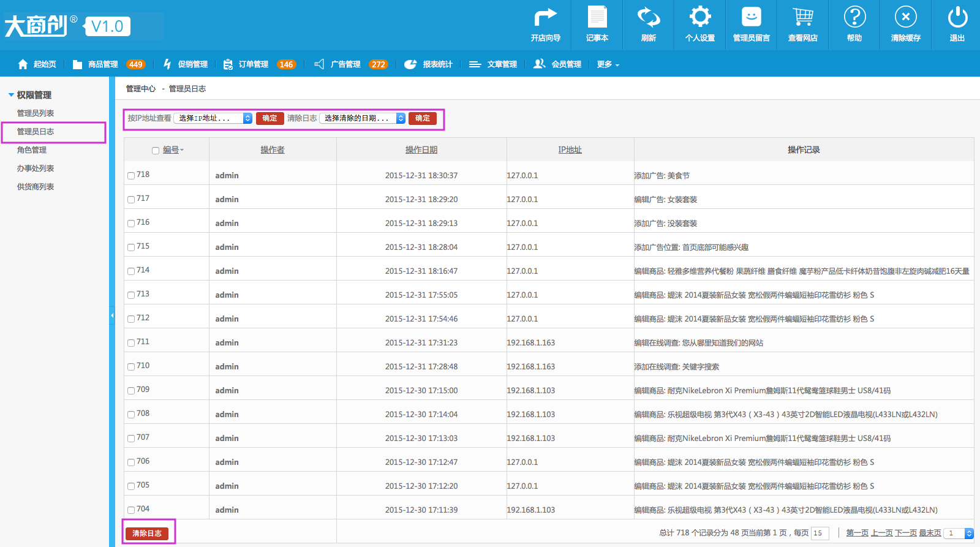Click the home icon beside 起始页
Viewport: 980px width, 547px height.
pos(23,64)
